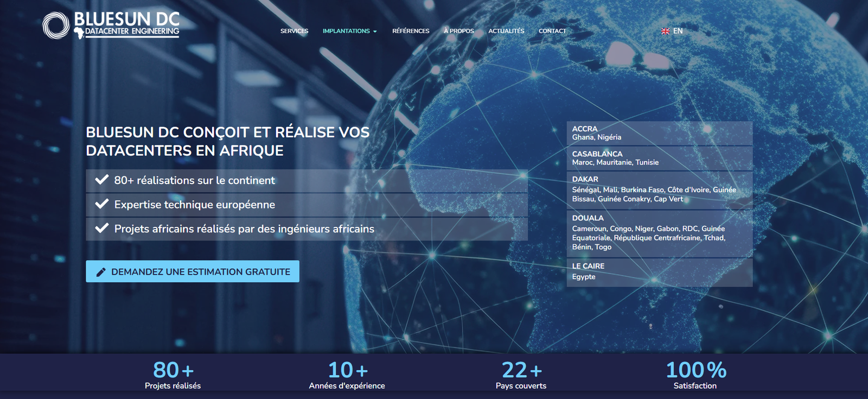This screenshot has width=868, height=399.
Task: Open the Actualités menu link
Action: point(506,31)
